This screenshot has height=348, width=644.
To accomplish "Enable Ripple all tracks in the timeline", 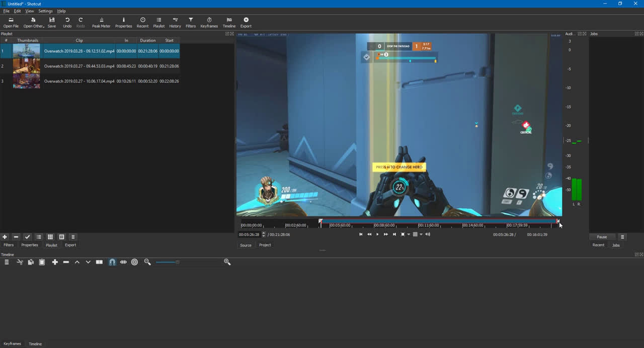I will 134,262.
